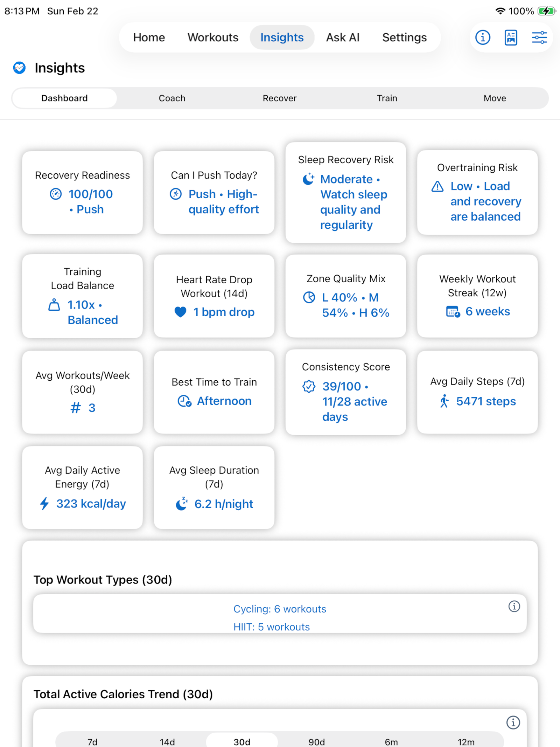Select the 90d range segment
The image size is (560, 747).
(316, 742)
